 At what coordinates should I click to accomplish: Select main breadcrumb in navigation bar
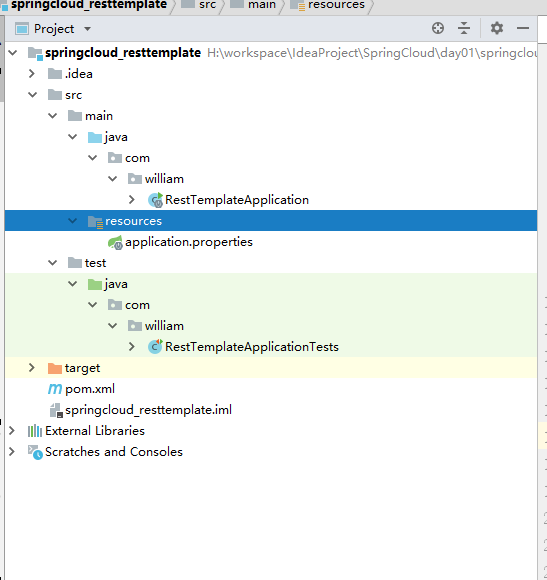tap(262, 5)
